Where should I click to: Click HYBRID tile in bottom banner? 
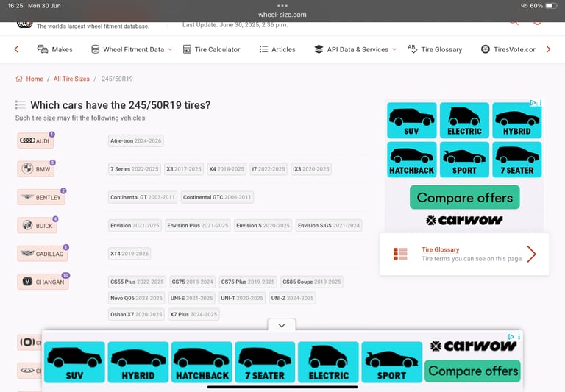click(x=138, y=362)
